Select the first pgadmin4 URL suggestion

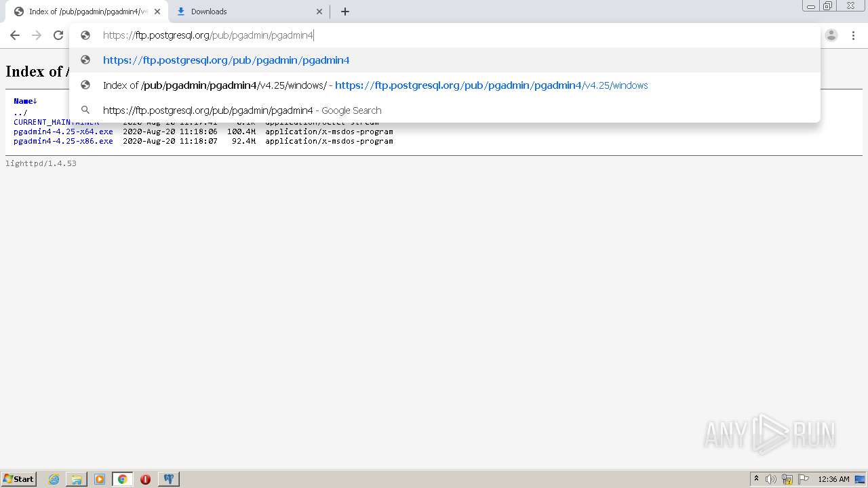click(445, 60)
